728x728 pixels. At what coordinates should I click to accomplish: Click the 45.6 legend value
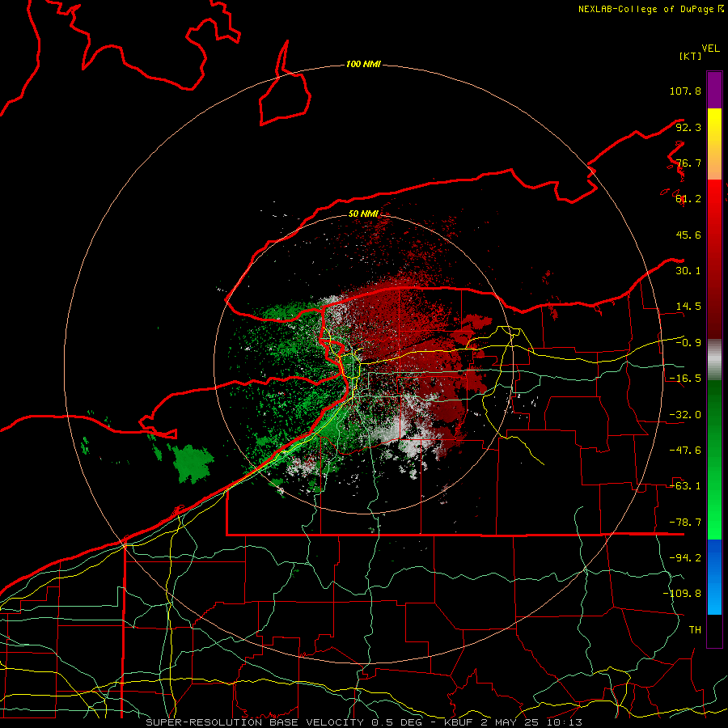[x=688, y=235]
